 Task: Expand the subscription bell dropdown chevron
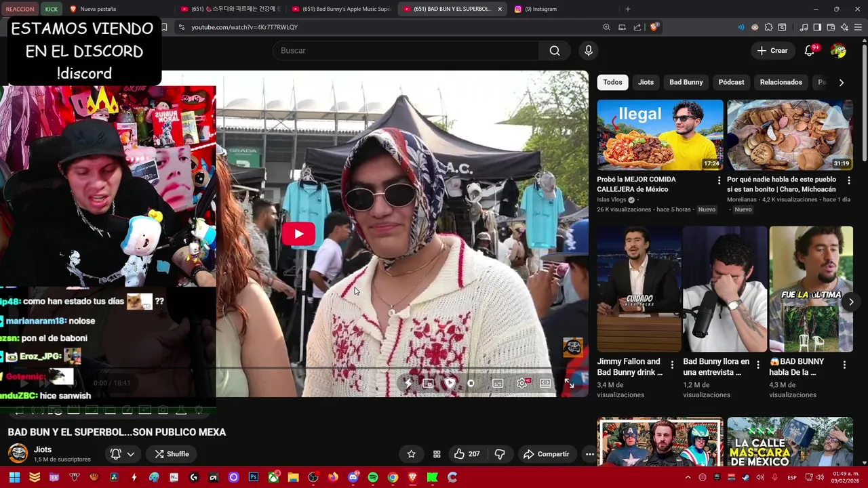point(131,454)
